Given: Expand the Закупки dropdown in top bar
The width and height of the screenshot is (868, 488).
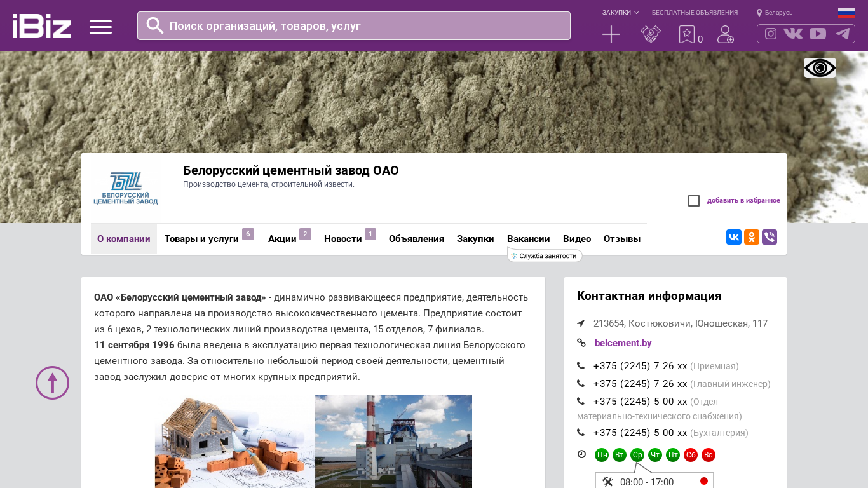Looking at the screenshot, I should point(620,13).
